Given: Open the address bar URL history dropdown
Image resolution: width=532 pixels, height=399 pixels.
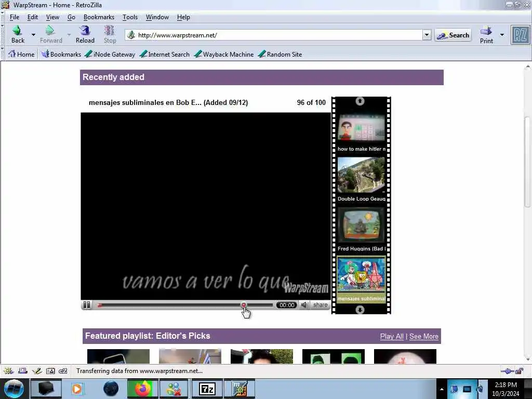Looking at the screenshot, I should click(x=427, y=35).
